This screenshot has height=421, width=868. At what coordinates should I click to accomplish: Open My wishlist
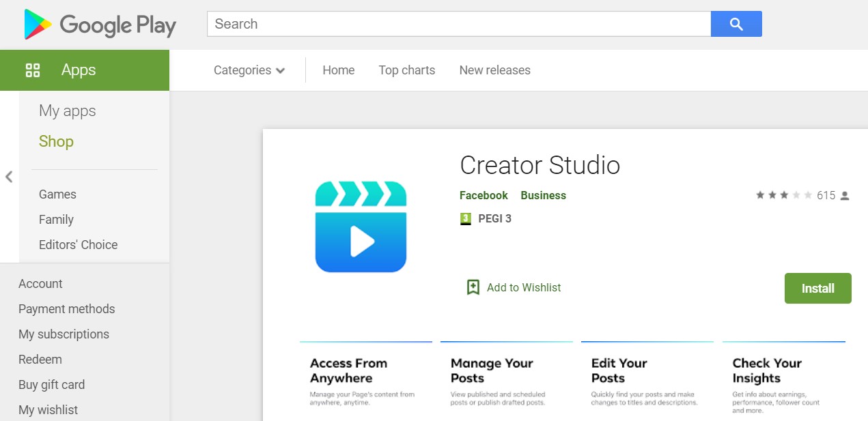point(48,410)
